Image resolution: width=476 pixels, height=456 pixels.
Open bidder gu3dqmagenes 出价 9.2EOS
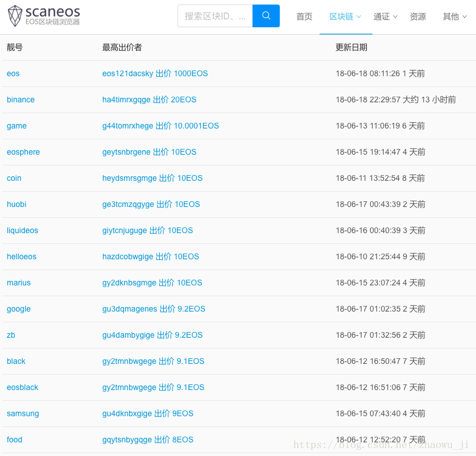[x=154, y=309]
